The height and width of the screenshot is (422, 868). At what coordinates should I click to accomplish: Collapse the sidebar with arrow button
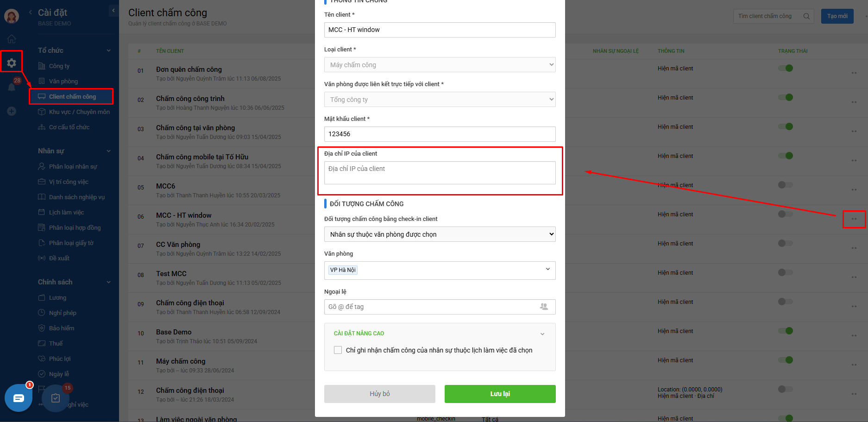tap(113, 10)
